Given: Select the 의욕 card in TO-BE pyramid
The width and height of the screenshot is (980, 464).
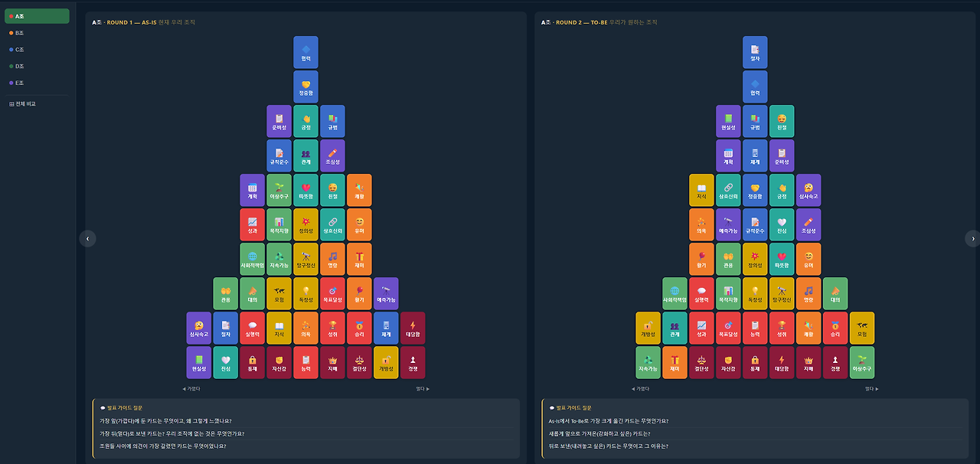Looking at the screenshot, I should (x=701, y=224).
